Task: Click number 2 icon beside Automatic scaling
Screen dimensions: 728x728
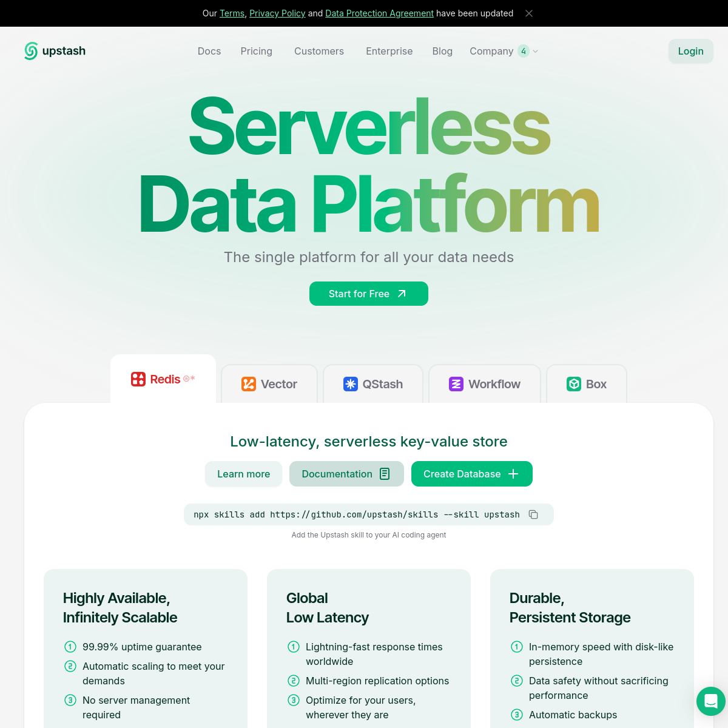Action: pyautogui.click(x=70, y=666)
